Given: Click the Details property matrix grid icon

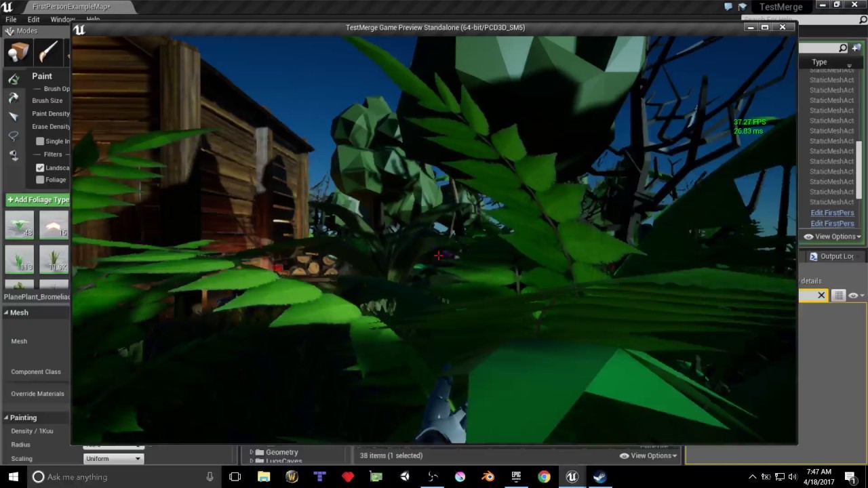Looking at the screenshot, I should pos(839,296).
